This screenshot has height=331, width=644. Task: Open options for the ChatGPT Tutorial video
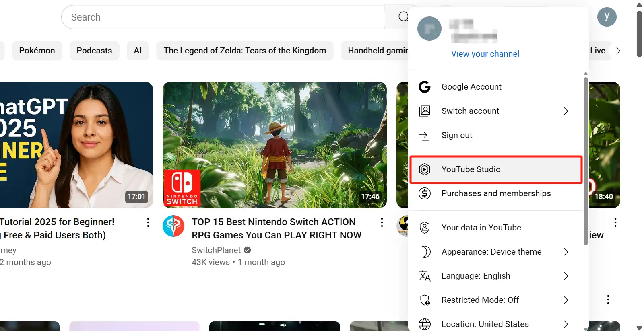(148, 222)
